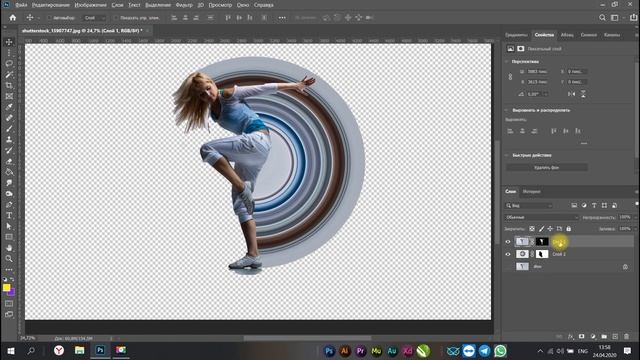Click the Home icon in the options bar

(x=13, y=18)
